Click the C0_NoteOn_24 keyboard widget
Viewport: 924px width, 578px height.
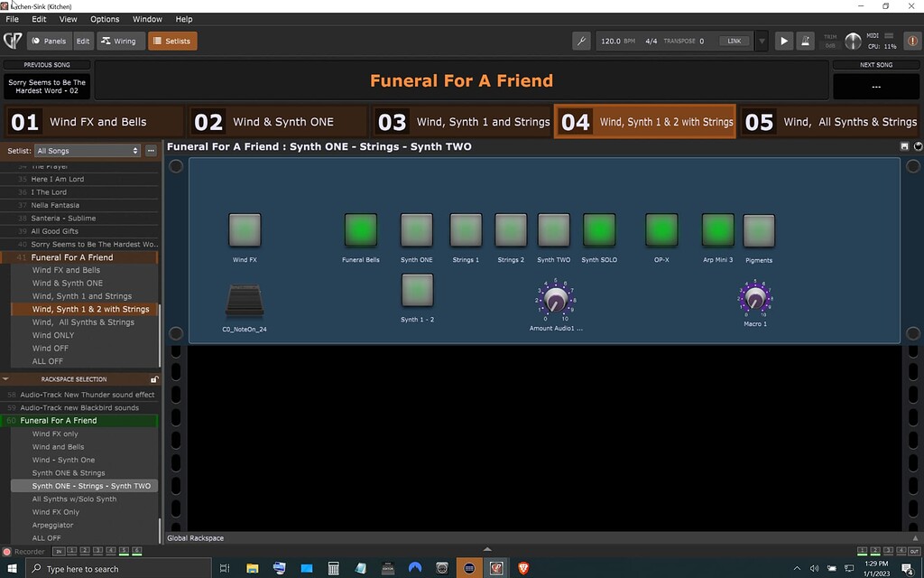[x=244, y=301]
